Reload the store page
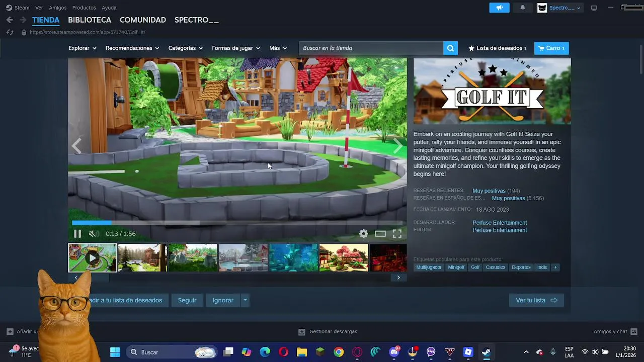This screenshot has height=362, width=644. pyautogui.click(x=10, y=32)
